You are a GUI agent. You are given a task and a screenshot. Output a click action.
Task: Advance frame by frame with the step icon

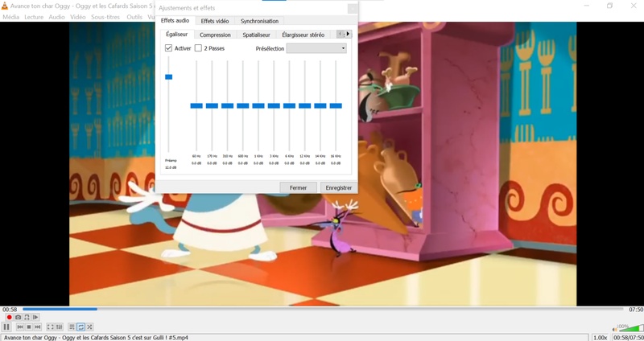click(35, 317)
